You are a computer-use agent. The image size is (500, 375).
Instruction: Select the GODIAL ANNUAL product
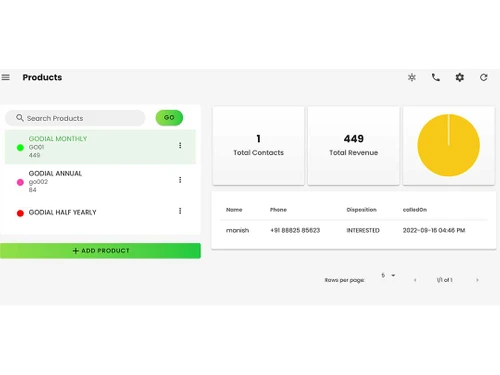pyautogui.click(x=100, y=181)
